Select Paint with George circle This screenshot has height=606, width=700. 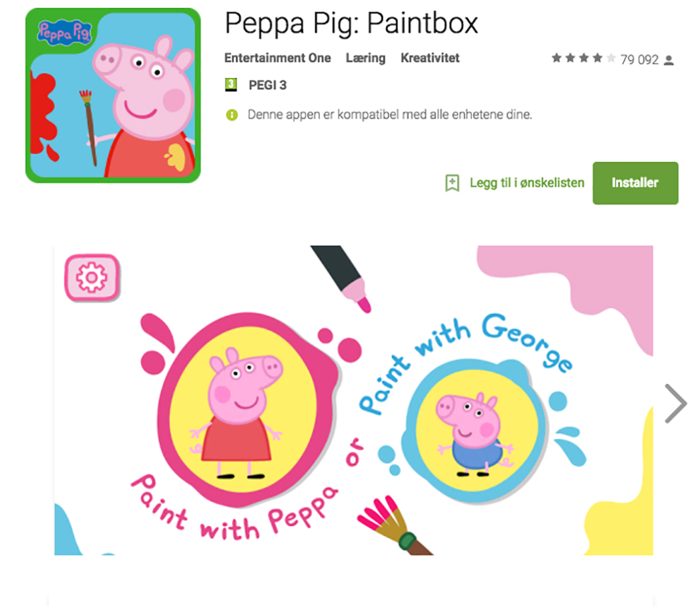click(x=474, y=430)
